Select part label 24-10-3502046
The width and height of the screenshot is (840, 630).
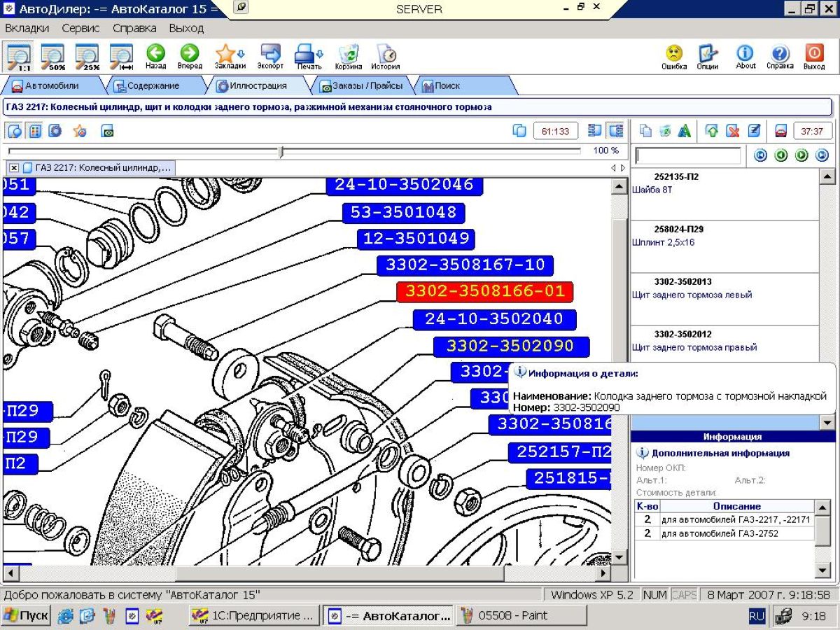[x=405, y=185]
